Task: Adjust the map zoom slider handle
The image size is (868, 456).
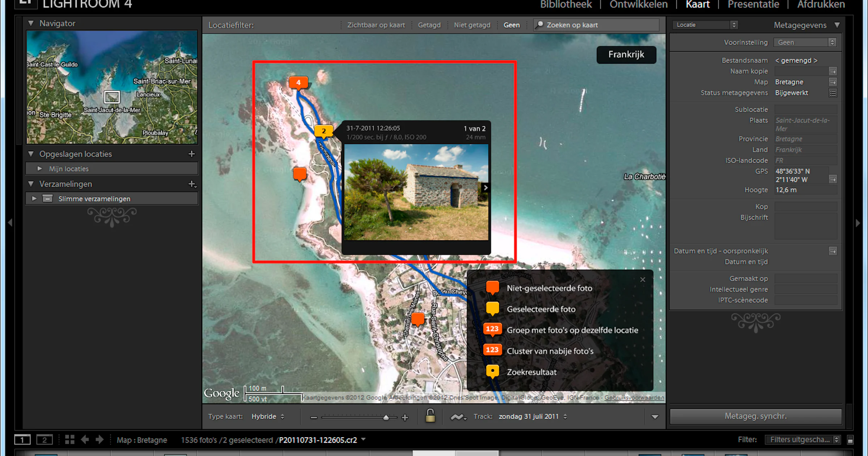Action: point(386,417)
